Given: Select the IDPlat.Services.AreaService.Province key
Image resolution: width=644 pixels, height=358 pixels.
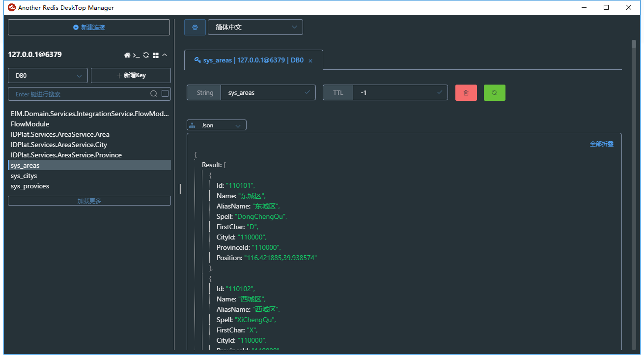Looking at the screenshot, I should coord(89,155).
